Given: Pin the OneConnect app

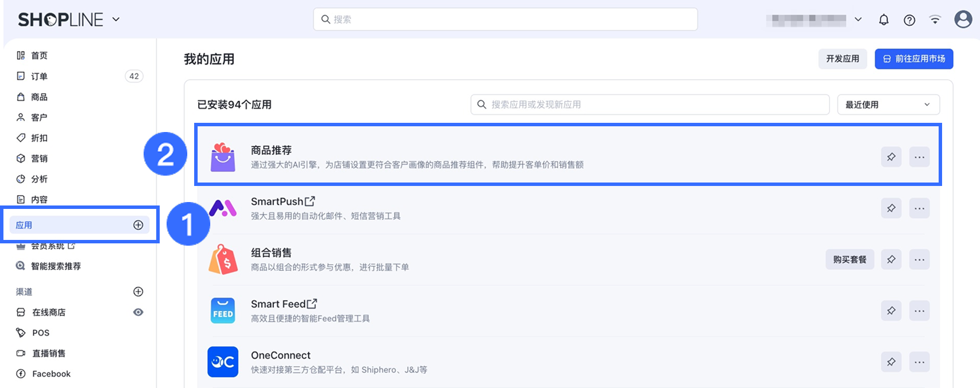Looking at the screenshot, I should click(891, 362).
